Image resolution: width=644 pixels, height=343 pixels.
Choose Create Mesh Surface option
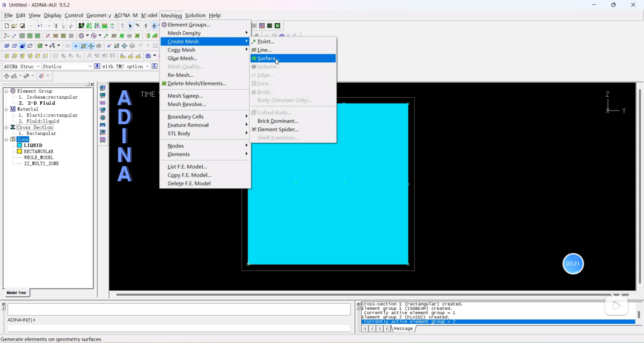(293, 58)
